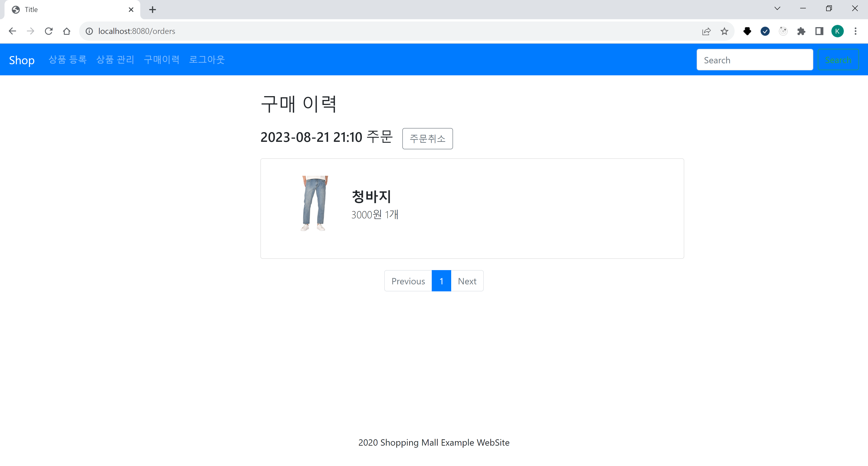Open the 상품 관리 navigation menu

pyautogui.click(x=115, y=59)
